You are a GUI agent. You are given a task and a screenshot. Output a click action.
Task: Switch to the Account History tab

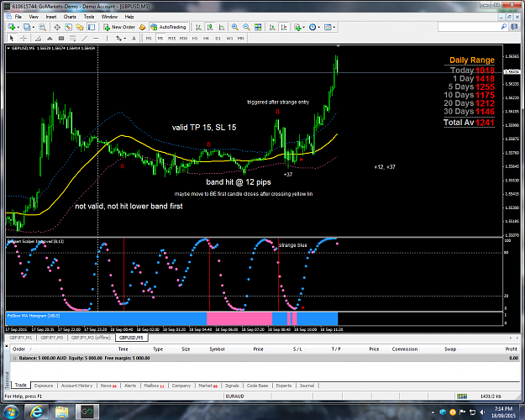[76, 386]
